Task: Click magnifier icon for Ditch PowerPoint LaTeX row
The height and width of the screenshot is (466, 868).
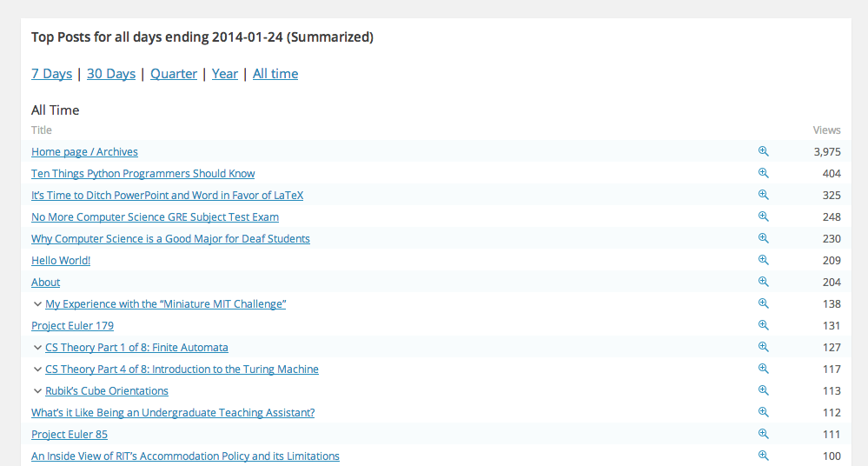Action: click(x=764, y=195)
